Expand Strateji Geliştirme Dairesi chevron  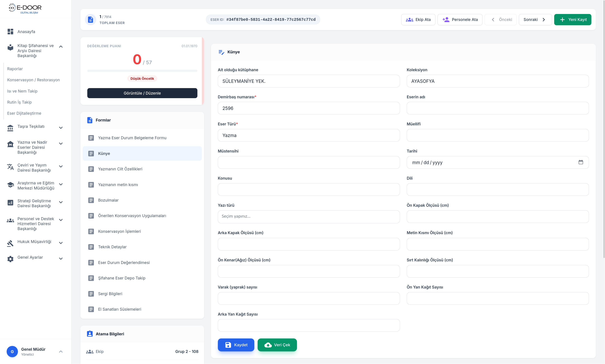point(61,202)
